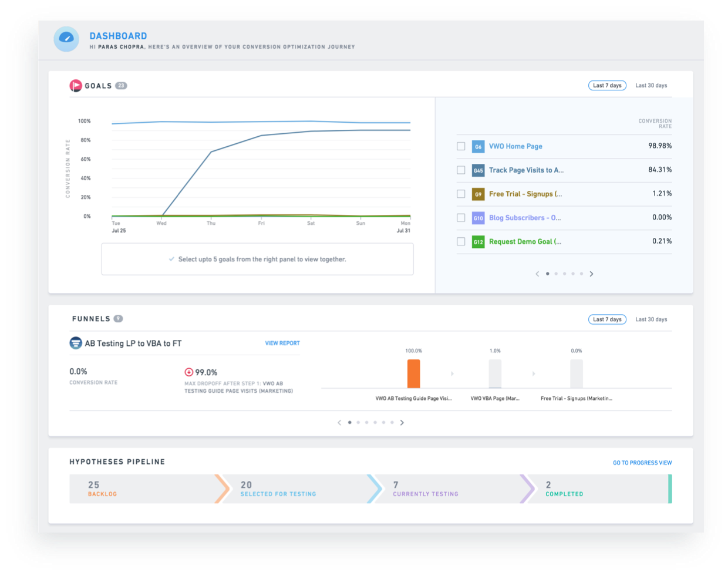Click the G9 Free Trial badge icon
Viewport: 728px width, 576px height.
(x=477, y=194)
